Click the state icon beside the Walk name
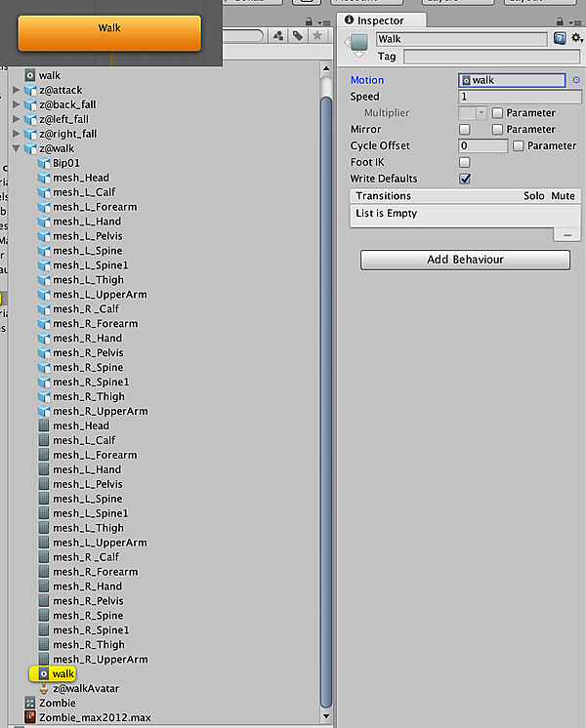 [x=358, y=43]
